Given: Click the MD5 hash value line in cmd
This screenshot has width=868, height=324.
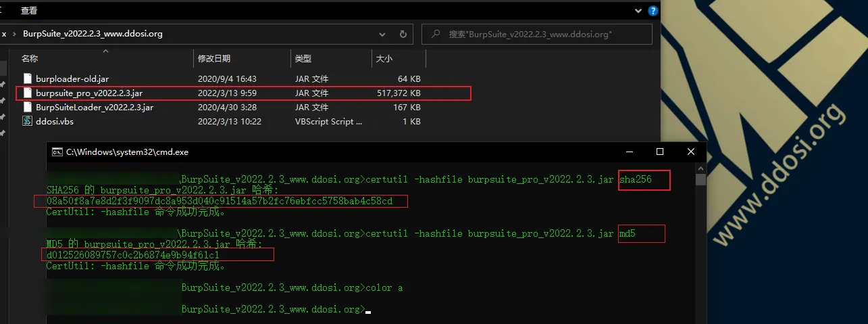Looking at the screenshot, I should [x=132, y=255].
